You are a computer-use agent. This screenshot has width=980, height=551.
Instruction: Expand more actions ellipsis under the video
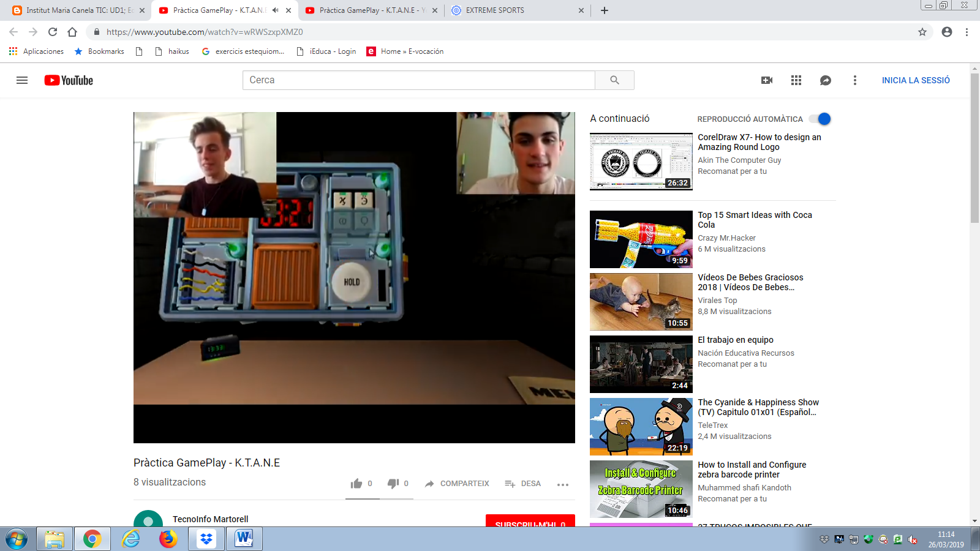coord(562,484)
